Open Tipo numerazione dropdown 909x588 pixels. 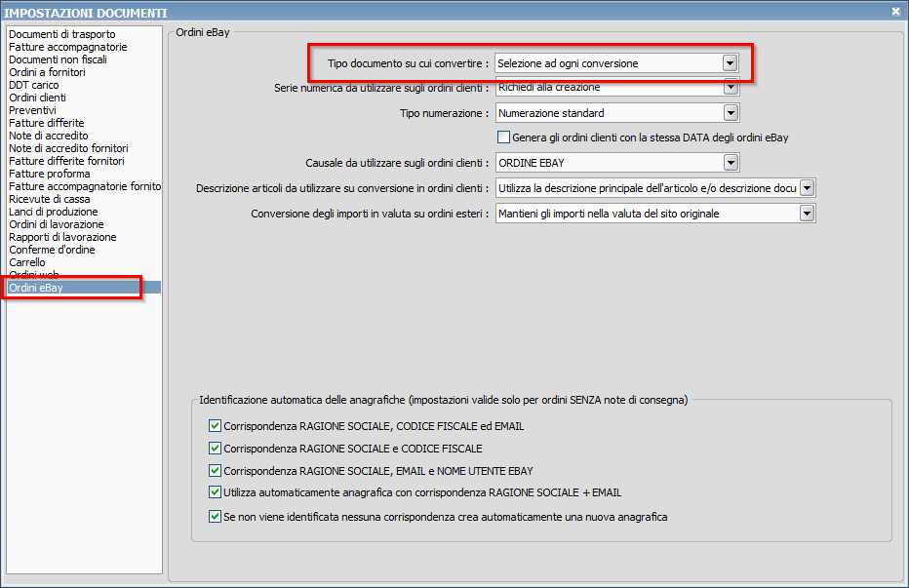pos(731,113)
